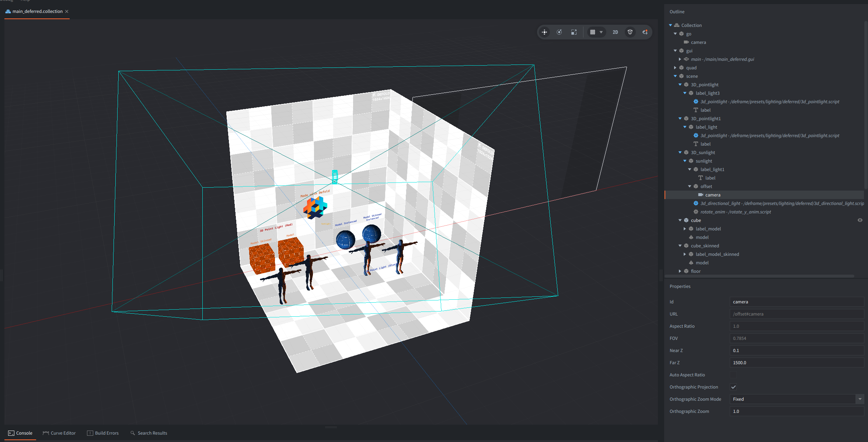
Task: Toggle 2D view mode
Action: tap(615, 32)
